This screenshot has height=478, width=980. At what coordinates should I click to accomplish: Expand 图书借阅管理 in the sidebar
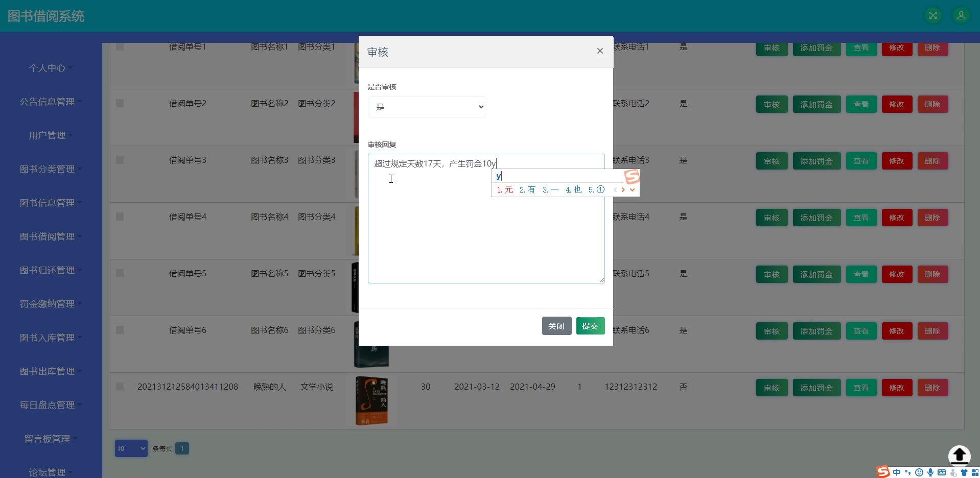(x=51, y=236)
